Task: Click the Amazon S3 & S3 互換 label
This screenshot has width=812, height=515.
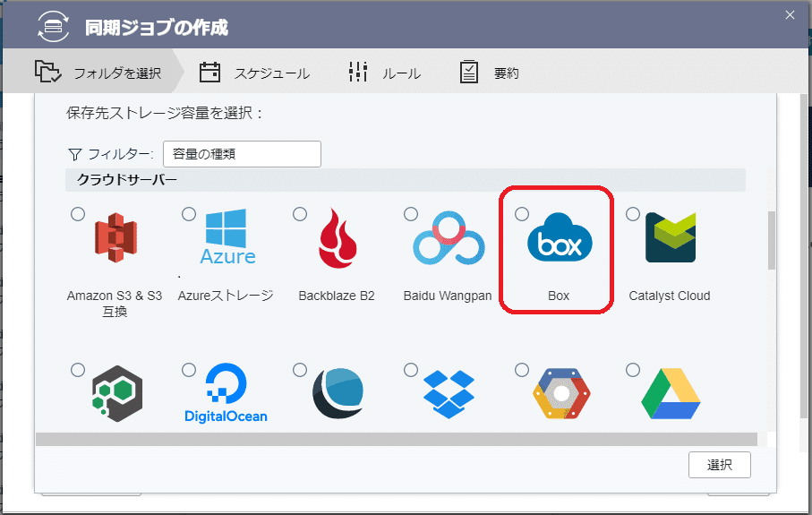Action: [x=115, y=304]
